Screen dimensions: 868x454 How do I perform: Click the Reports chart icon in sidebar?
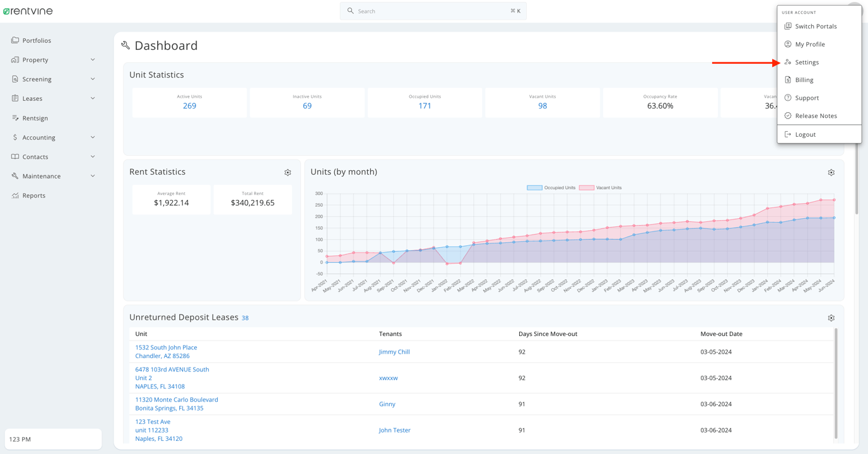click(15, 195)
